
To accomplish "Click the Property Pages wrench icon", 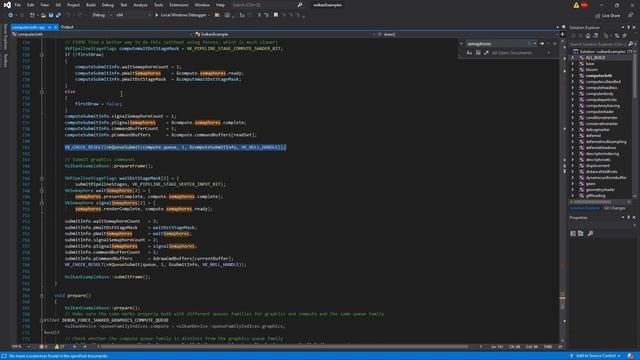I will pyautogui.click(x=590, y=233).
